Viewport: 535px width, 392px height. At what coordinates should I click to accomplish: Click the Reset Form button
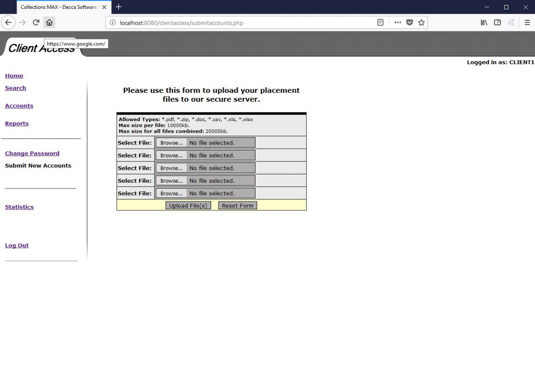[238, 206]
